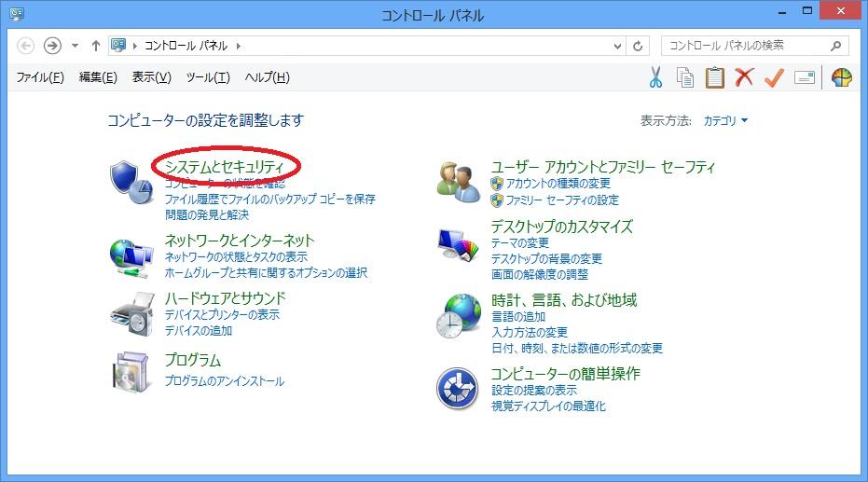Open the 編集(E) menu

click(x=98, y=77)
